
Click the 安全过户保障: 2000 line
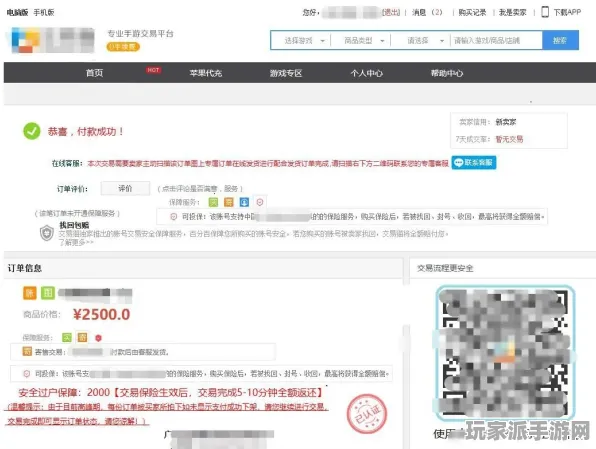(171, 392)
